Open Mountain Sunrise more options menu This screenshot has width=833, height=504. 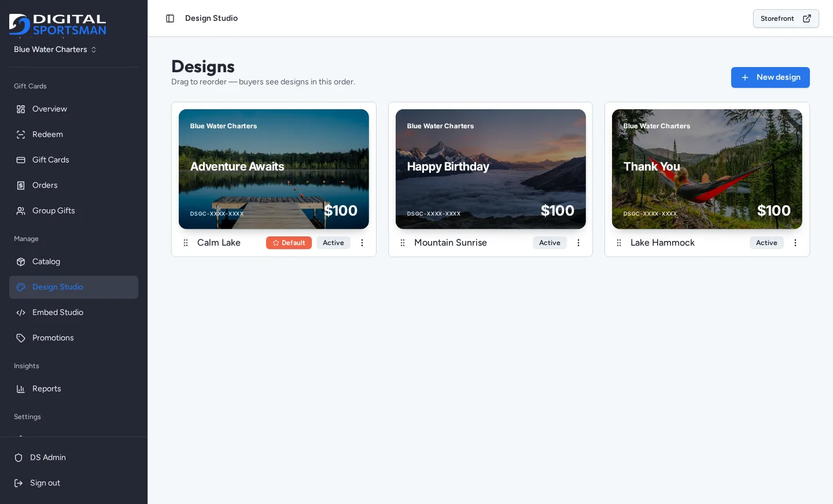(578, 243)
